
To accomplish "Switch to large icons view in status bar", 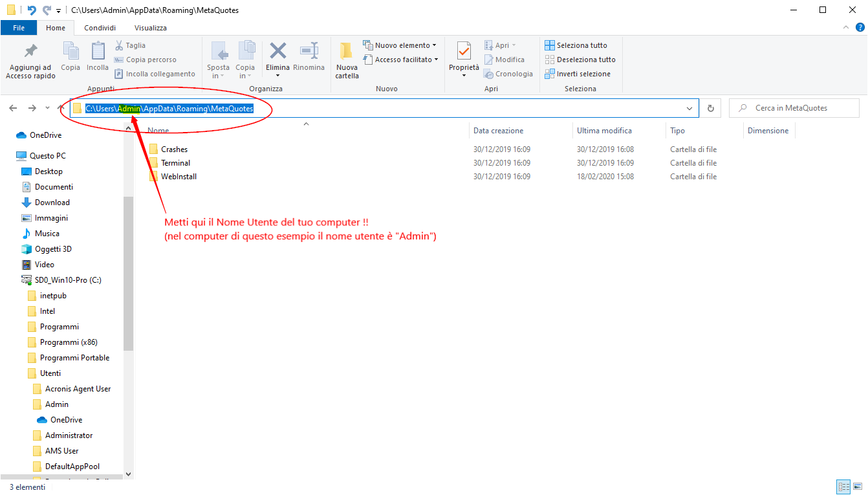I will [858, 487].
